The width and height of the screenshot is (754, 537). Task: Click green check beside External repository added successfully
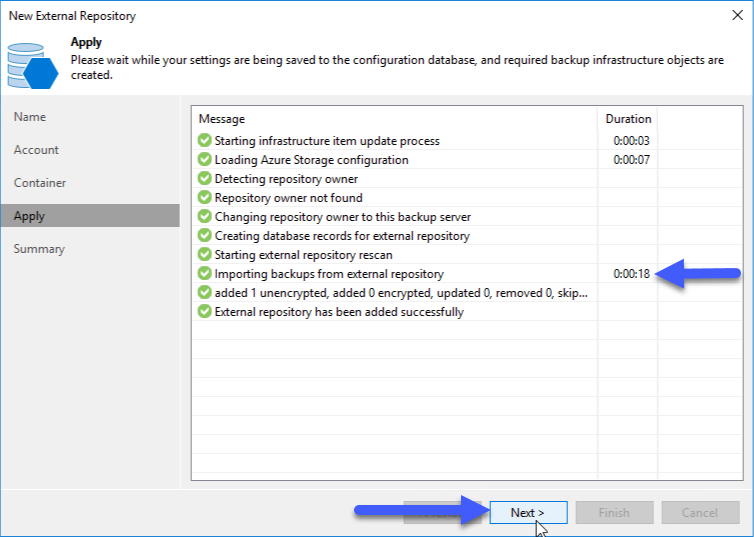click(204, 311)
